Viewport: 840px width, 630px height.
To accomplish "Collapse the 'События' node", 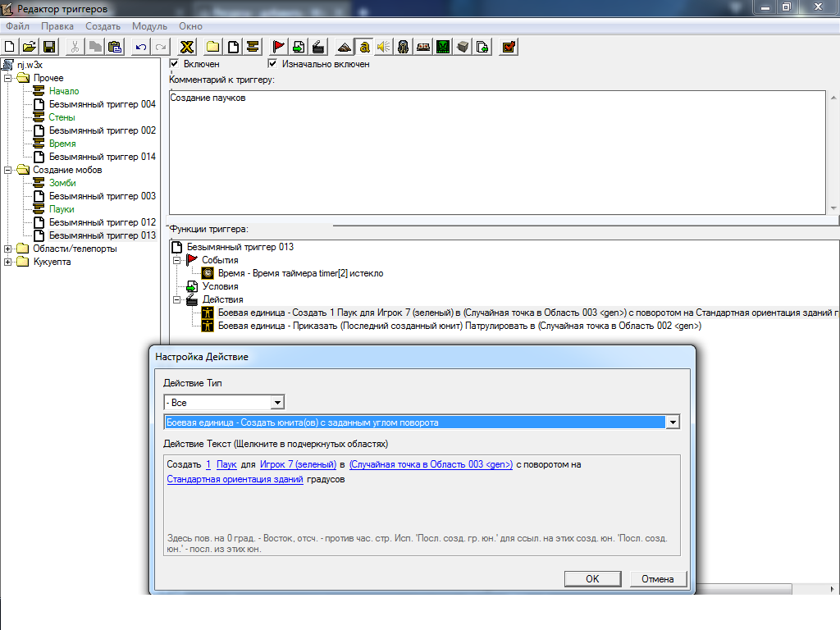I will pos(177,260).
